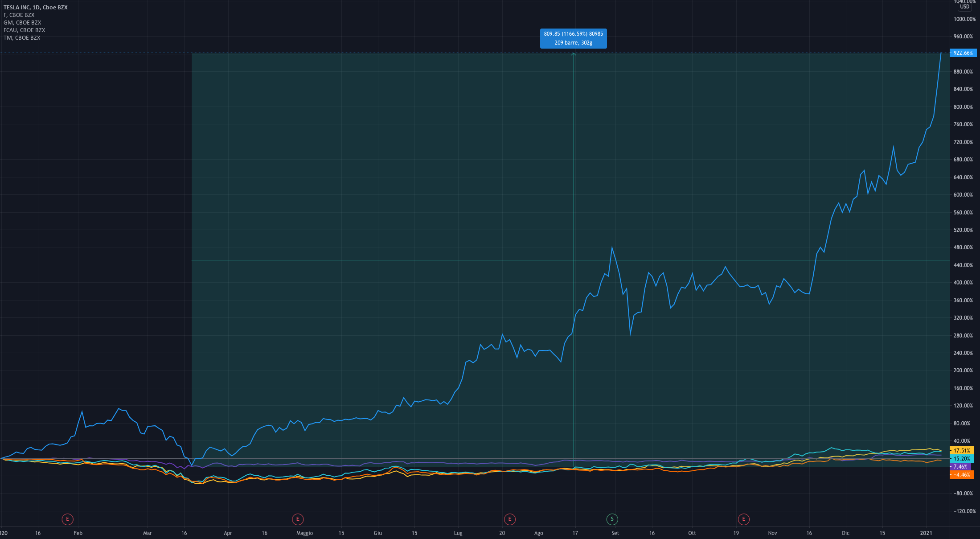Click the earnings marker above Ott 19

[743, 519]
